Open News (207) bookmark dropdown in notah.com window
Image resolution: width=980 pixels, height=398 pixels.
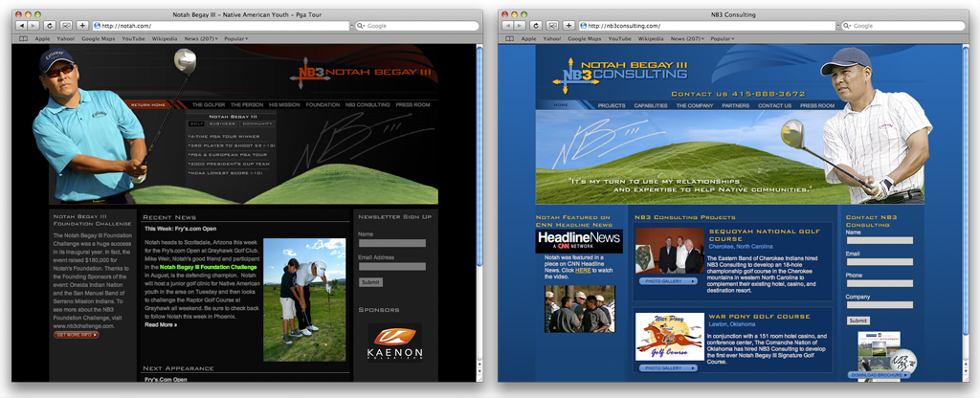[x=201, y=38]
